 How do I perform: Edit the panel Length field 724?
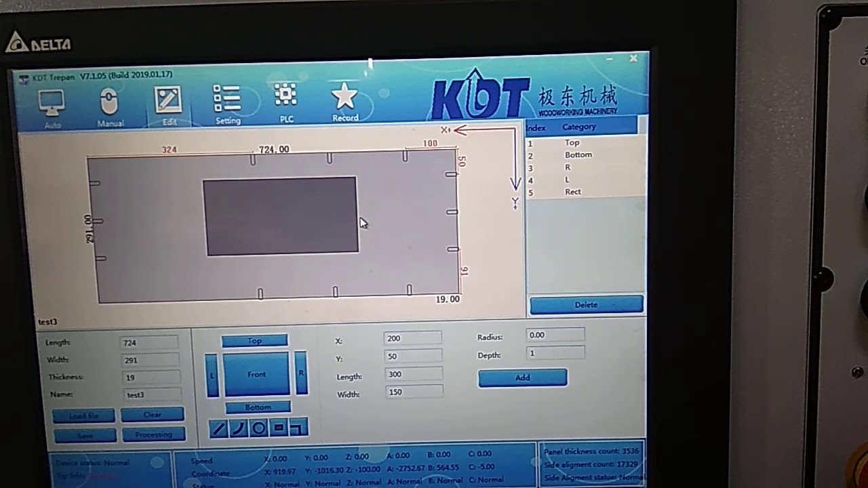point(149,342)
